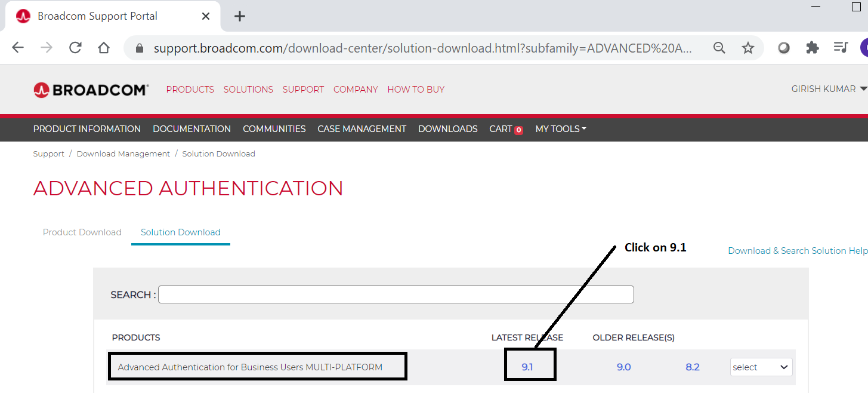Reload the page with refresh icon

click(75, 48)
